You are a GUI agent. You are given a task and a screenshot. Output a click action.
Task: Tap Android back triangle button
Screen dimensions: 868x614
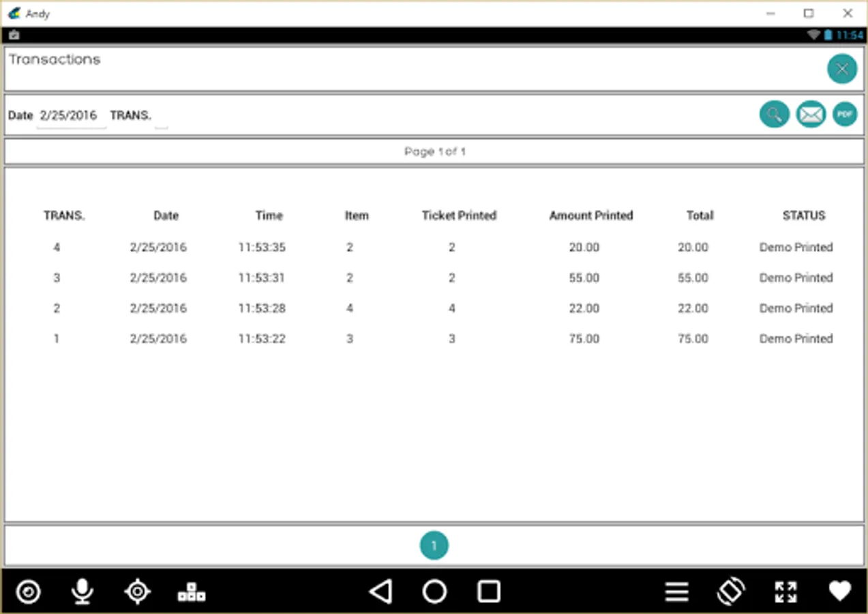pos(380,591)
